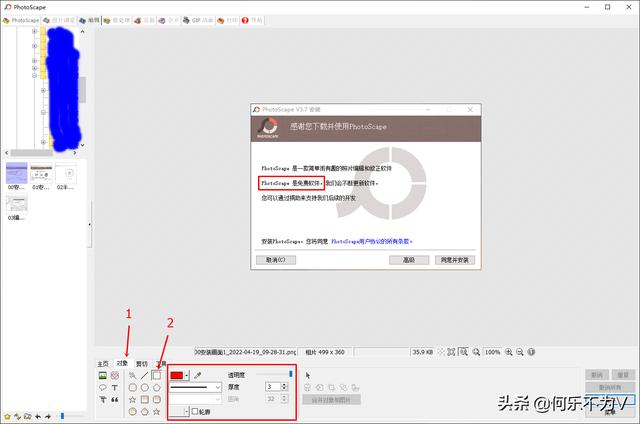This screenshot has width=640, height=424.
Task: Click the magnifier icon left of 100%
Action: [x=476, y=352]
